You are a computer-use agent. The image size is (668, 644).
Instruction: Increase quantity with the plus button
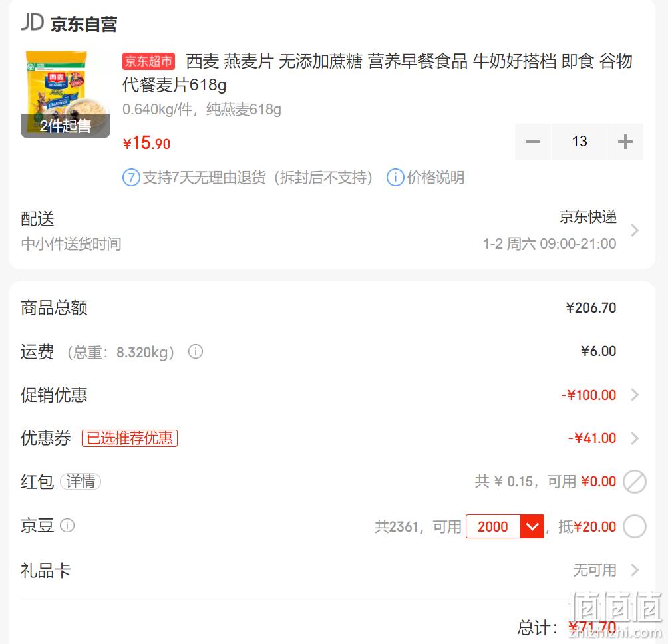point(625,142)
